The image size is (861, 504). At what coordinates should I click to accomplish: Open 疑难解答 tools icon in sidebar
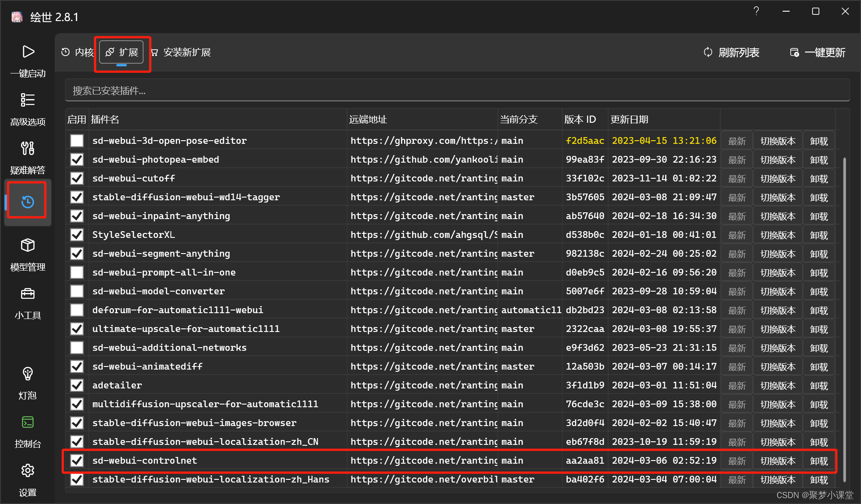pyautogui.click(x=28, y=148)
